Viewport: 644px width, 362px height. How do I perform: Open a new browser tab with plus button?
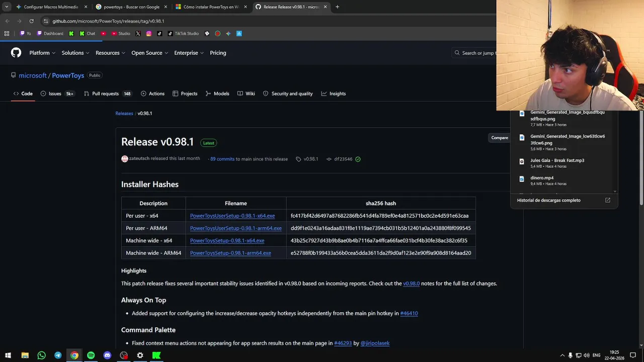[x=337, y=7]
